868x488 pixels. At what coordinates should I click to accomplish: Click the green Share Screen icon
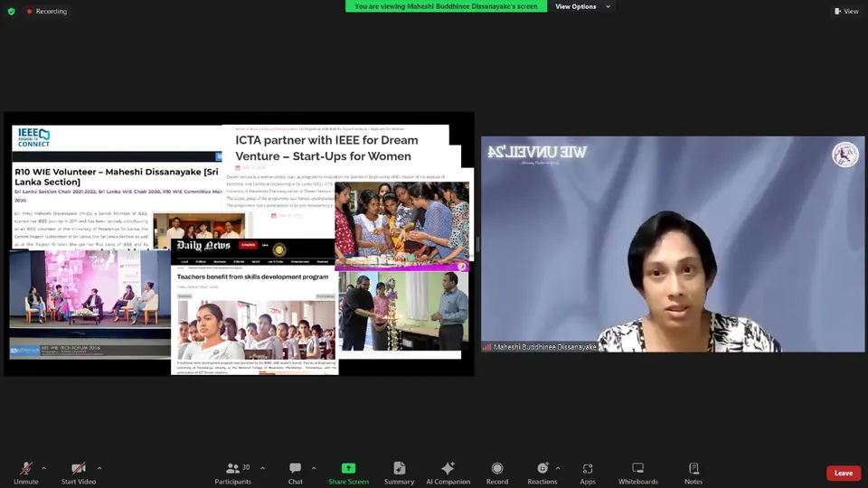348,468
